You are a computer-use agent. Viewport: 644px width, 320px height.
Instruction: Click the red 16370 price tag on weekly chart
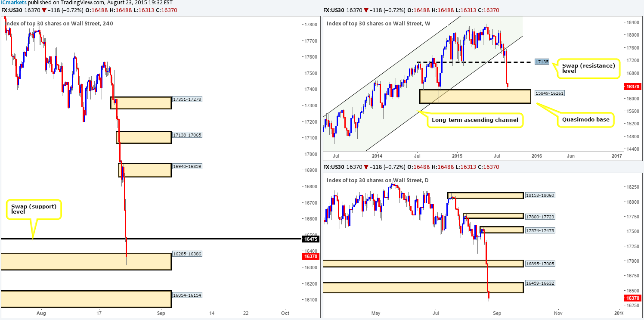pyautogui.click(x=632, y=87)
